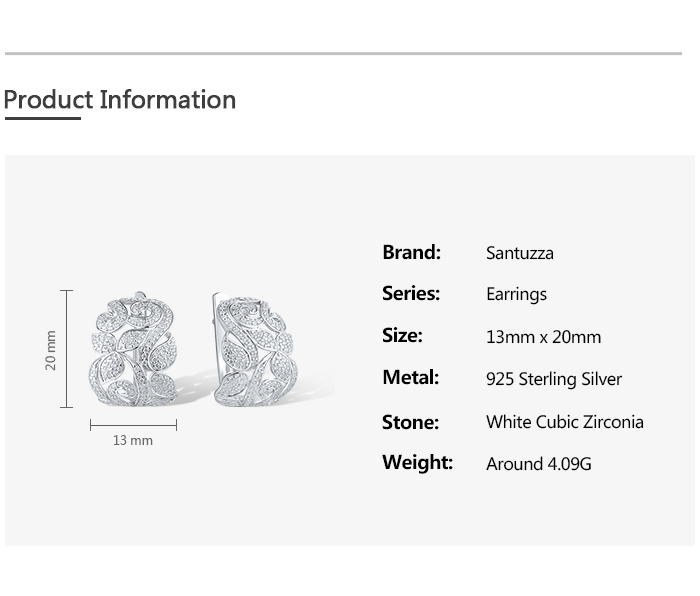Click the 925 Sterling Silver text
The image size is (700, 596).
pos(553,379)
